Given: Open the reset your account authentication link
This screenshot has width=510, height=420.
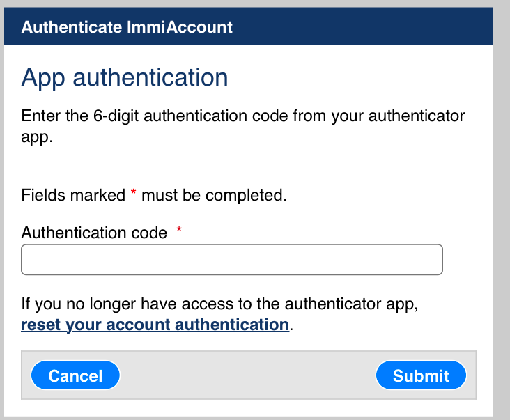Looking at the screenshot, I should point(155,325).
